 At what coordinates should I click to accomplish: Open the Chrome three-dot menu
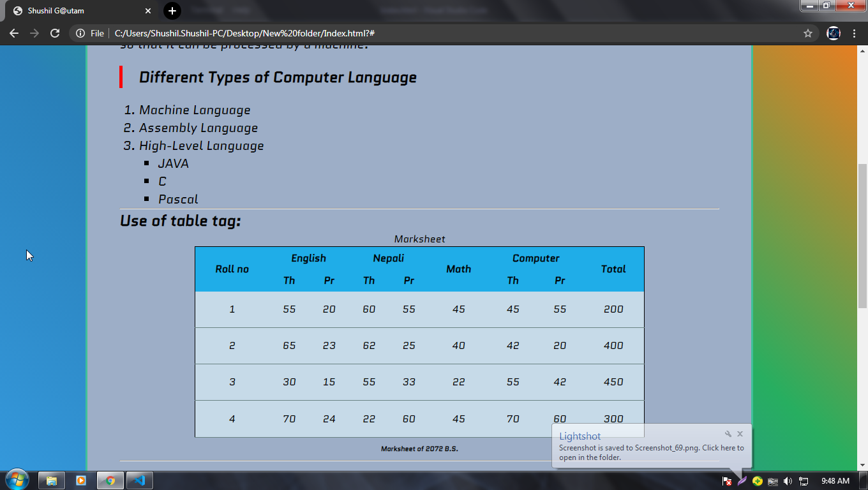pos(855,33)
